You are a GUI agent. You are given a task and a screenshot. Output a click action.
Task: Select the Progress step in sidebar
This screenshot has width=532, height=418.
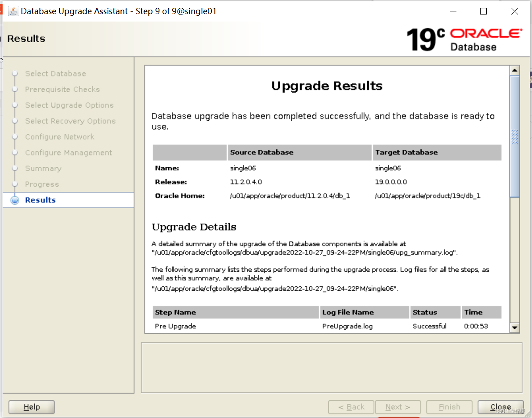click(42, 184)
